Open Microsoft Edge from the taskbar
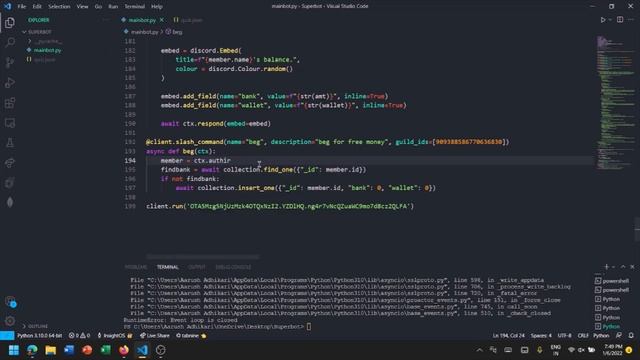 [32, 350]
